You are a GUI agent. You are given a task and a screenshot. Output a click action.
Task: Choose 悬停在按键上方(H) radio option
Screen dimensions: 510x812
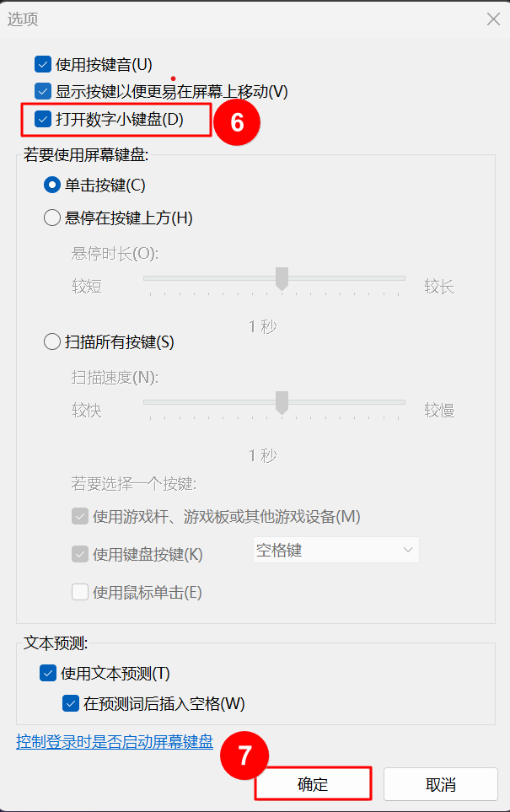[52, 218]
